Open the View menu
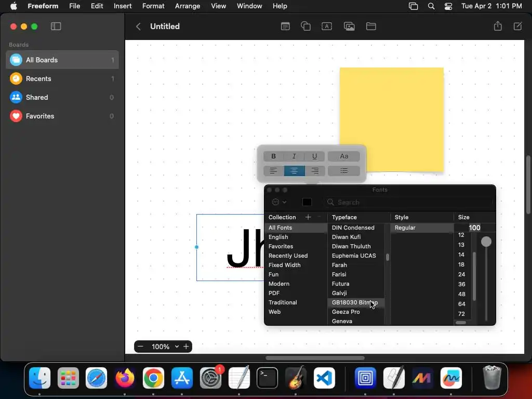The height and width of the screenshot is (399, 532). pyautogui.click(x=219, y=6)
